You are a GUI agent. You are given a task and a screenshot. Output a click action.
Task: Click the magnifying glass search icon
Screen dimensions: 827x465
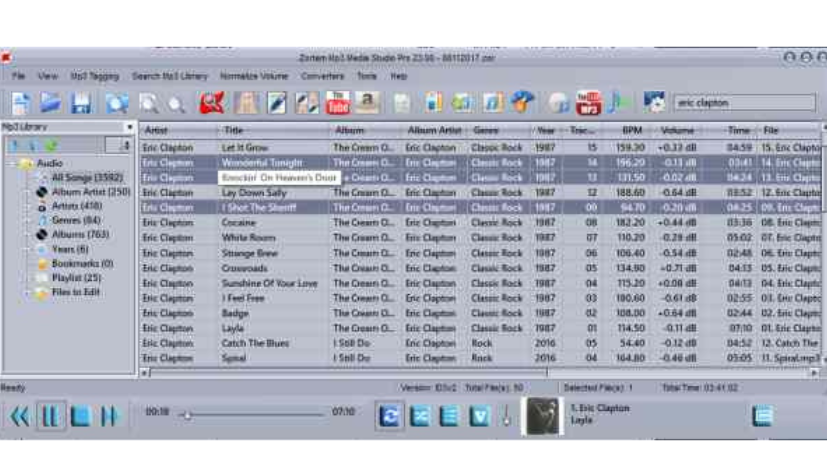pos(149,103)
